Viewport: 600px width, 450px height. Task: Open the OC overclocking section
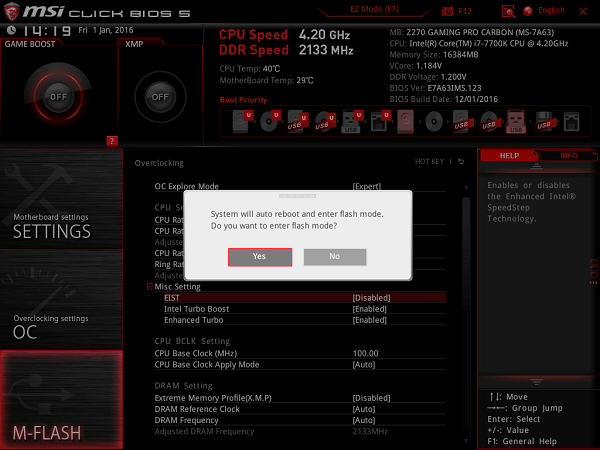click(x=61, y=299)
